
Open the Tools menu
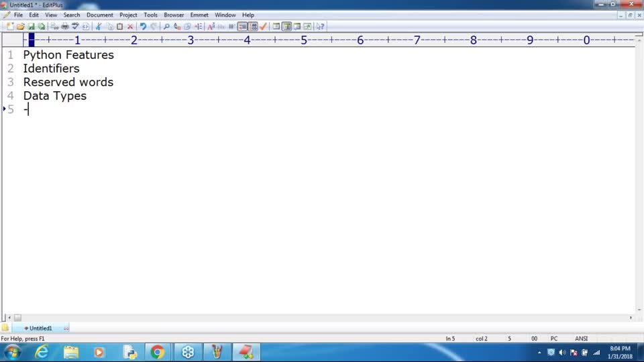tap(150, 15)
